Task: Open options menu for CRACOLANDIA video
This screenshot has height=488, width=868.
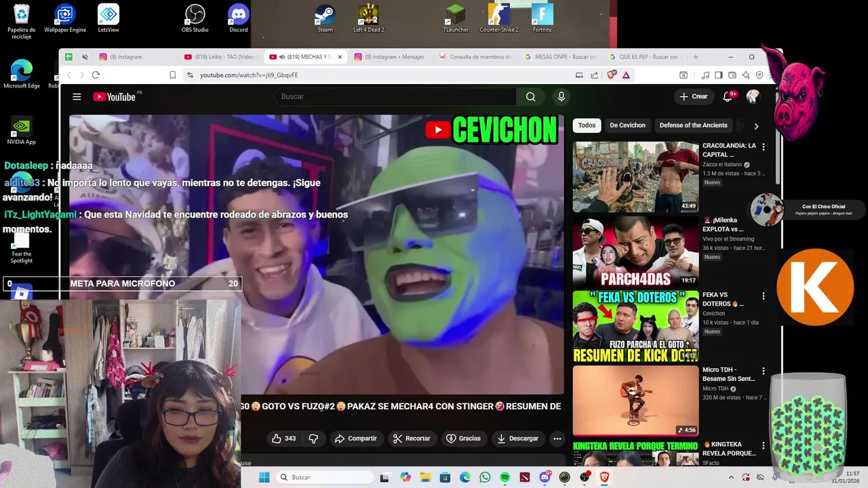Action: 764,146
